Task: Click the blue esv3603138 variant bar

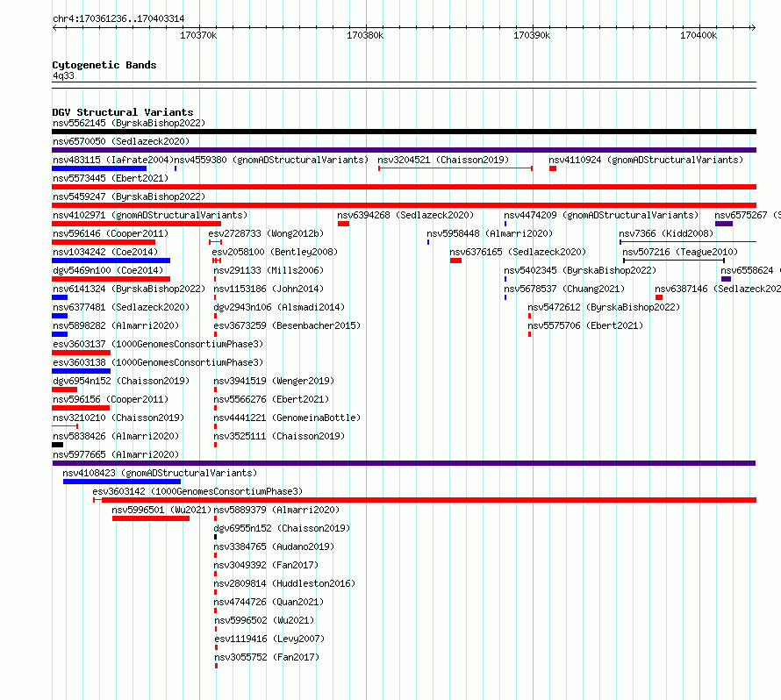Action: tap(82, 371)
